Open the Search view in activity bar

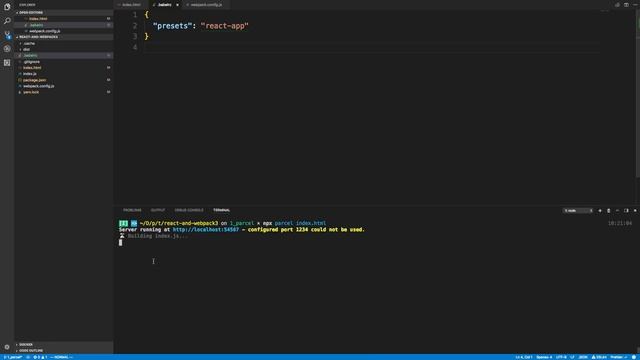(x=7, y=20)
